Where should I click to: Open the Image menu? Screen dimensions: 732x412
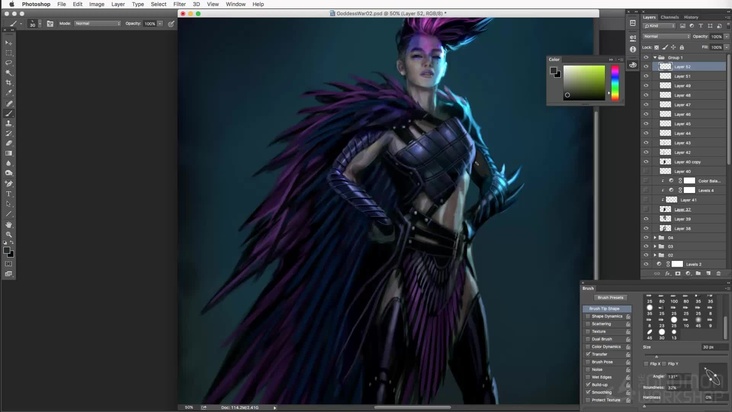coord(97,4)
